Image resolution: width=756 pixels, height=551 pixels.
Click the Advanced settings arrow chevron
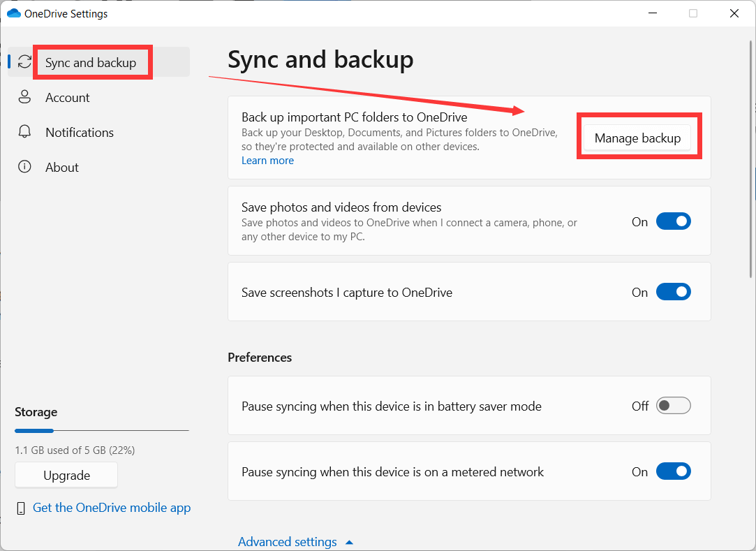point(350,542)
